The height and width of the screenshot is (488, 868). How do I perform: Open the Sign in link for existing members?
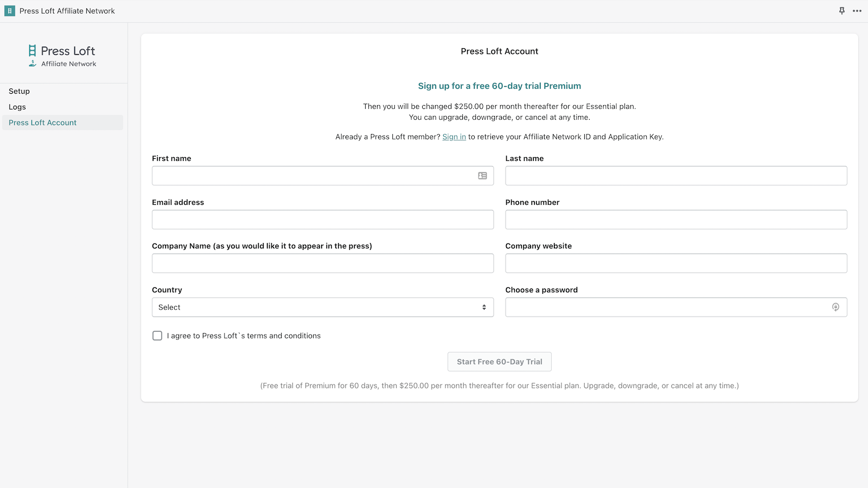tap(454, 137)
